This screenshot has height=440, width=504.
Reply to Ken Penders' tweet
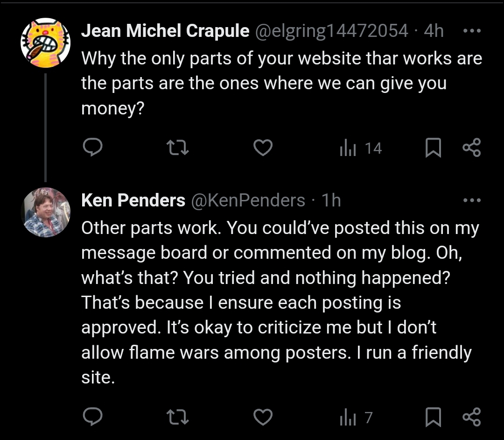point(92,417)
